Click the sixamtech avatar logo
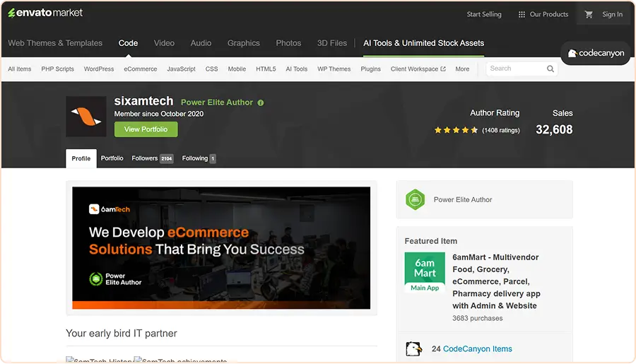 [x=86, y=117]
